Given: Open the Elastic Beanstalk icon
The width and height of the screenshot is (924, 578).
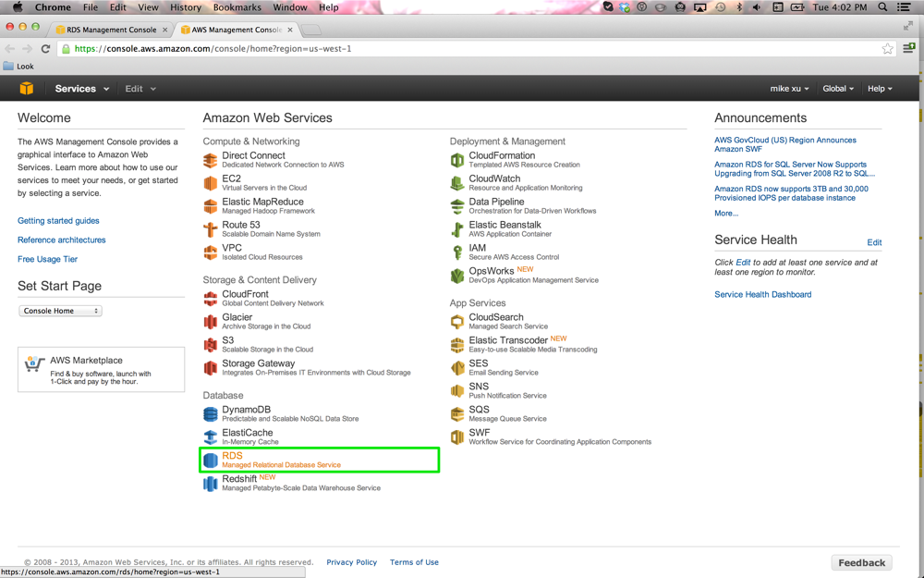Looking at the screenshot, I should tap(457, 229).
